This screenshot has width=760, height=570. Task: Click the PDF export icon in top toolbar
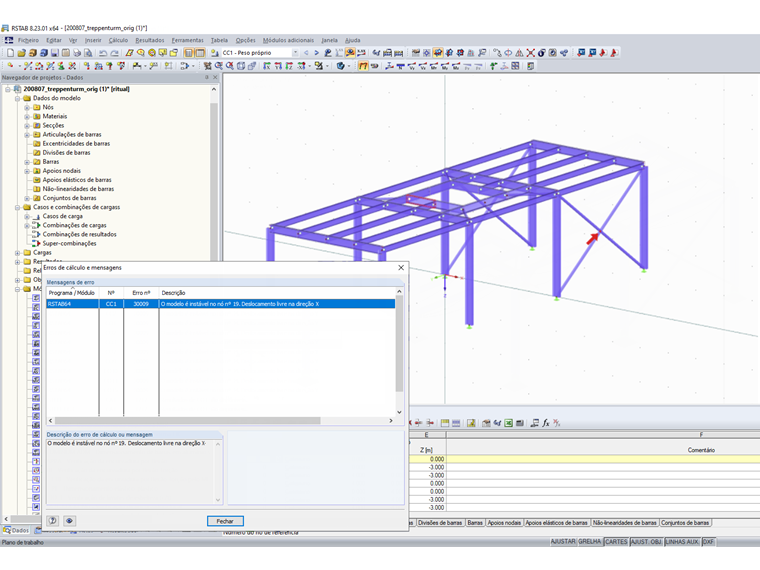click(603, 53)
